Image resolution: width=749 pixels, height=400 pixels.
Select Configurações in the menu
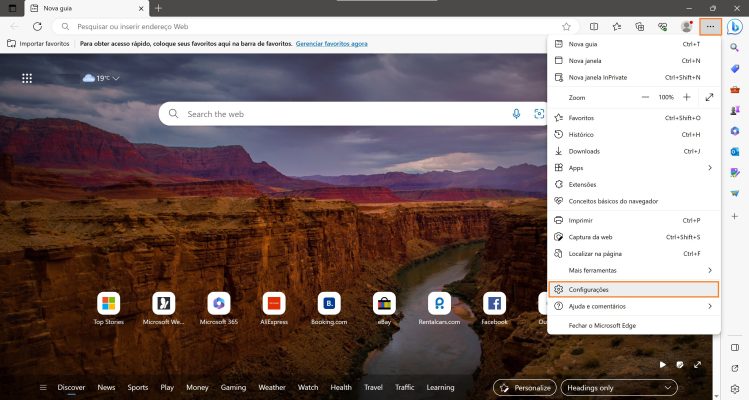(634, 289)
